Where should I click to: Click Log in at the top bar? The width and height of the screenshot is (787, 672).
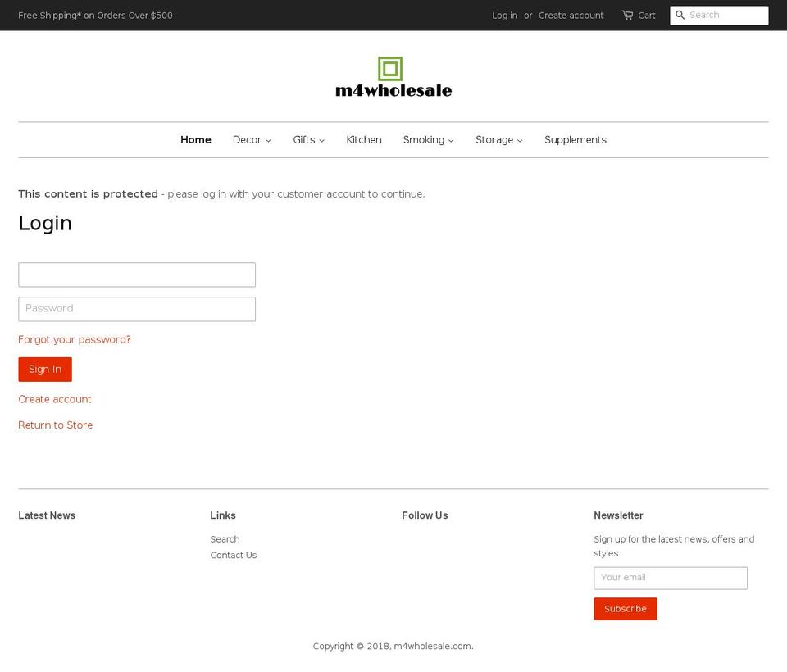pyautogui.click(x=504, y=15)
